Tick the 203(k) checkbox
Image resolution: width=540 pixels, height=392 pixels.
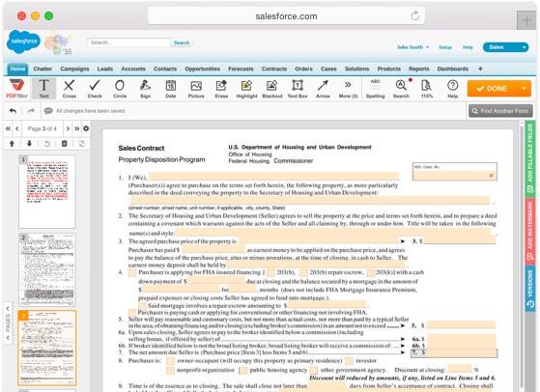pyautogui.click(x=371, y=272)
